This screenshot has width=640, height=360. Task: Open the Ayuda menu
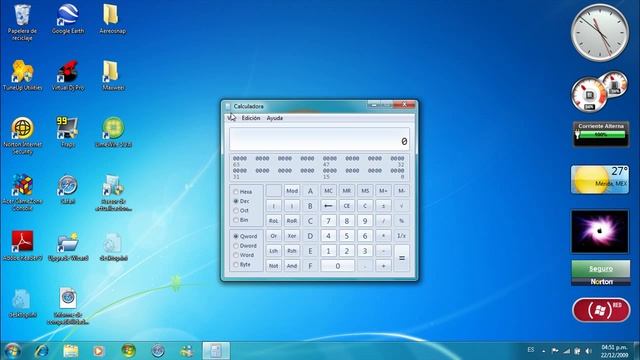(x=275, y=118)
